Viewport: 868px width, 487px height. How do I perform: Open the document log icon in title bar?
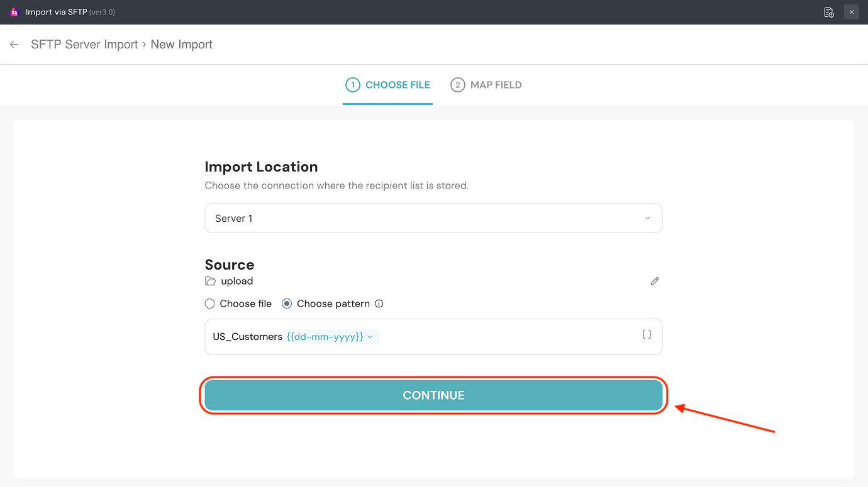coord(828,12)
